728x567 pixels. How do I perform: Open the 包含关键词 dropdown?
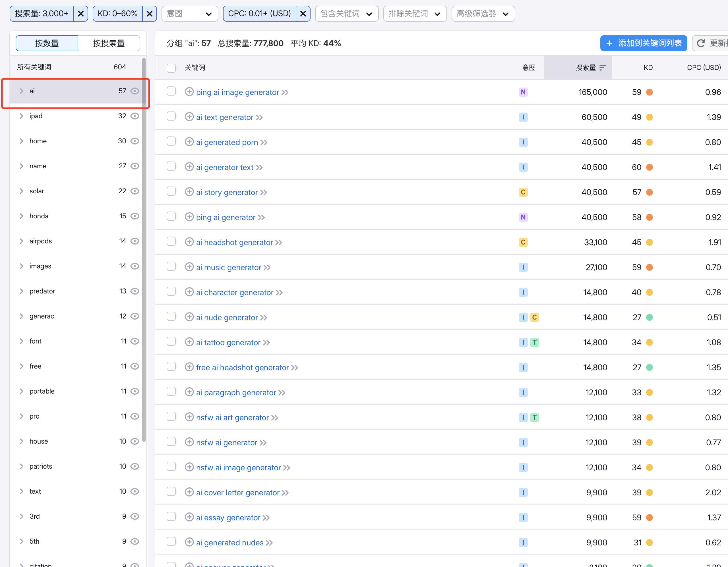pyautogui.click(x=346, y=14)
